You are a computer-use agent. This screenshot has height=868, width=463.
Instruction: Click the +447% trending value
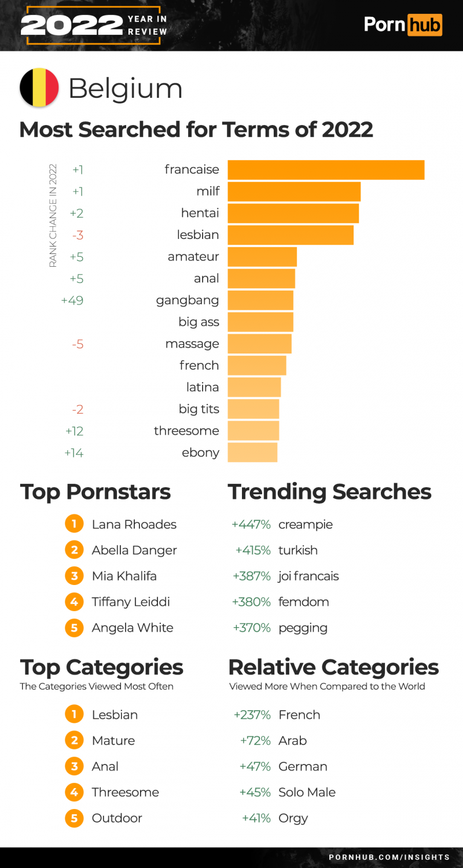pos(251,524)
